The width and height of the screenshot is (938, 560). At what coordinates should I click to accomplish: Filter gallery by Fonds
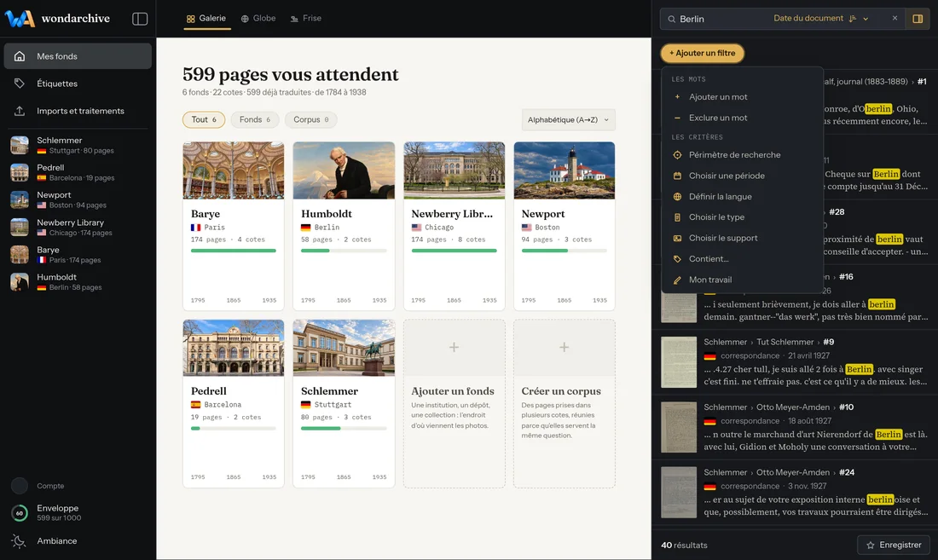point(255,119)
